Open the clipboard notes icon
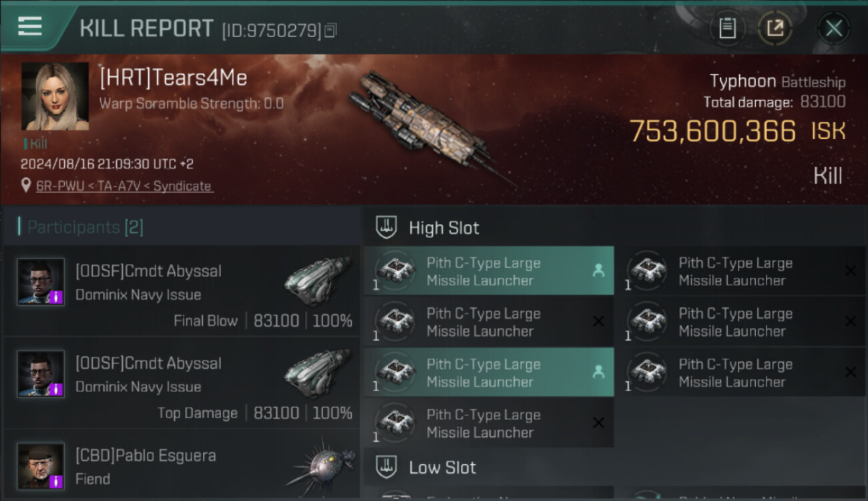The image size is (868, 501). click(727, 29)
